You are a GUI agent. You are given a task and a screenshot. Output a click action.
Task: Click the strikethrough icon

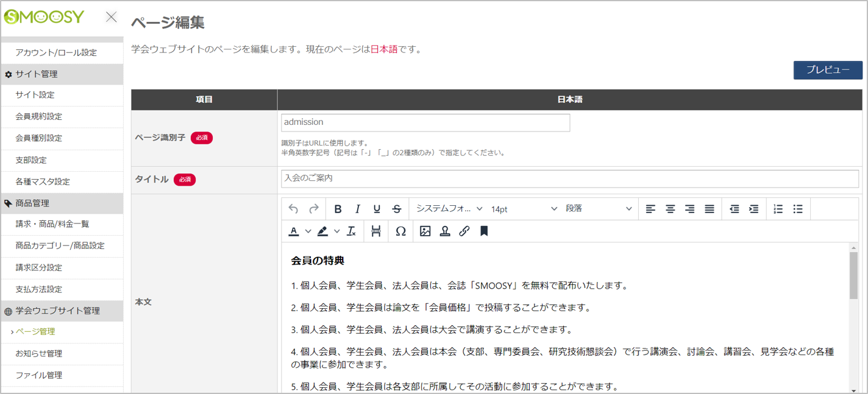click(397, 209)
